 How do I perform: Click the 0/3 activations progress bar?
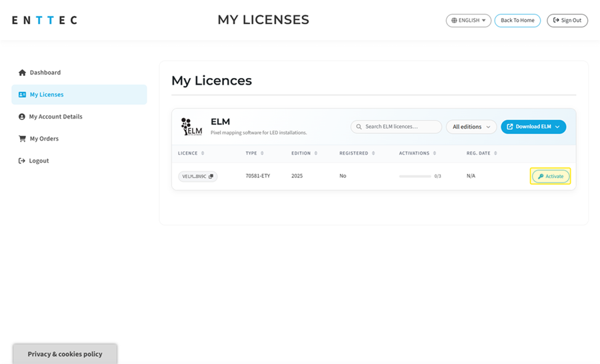click(x=415, y=177)
